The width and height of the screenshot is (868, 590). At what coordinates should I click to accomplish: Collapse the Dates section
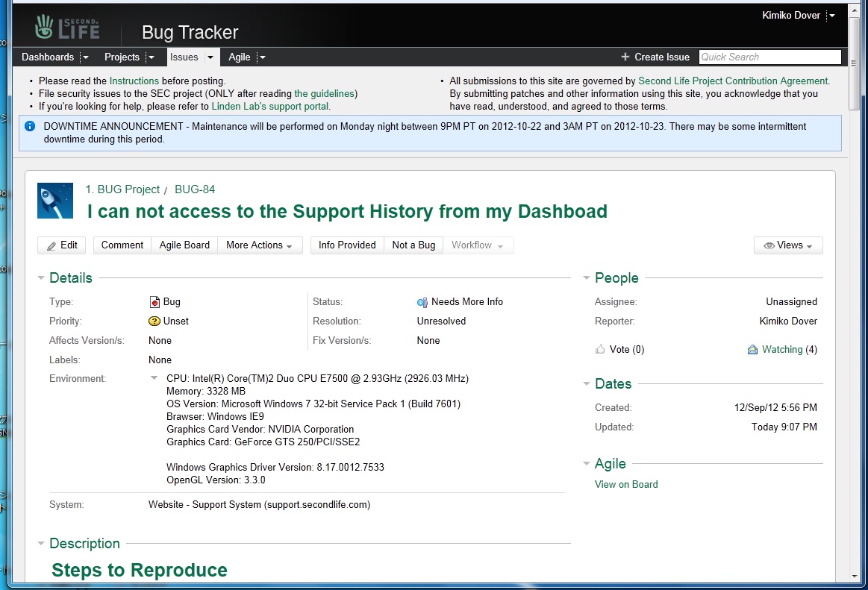click(586, 383)
